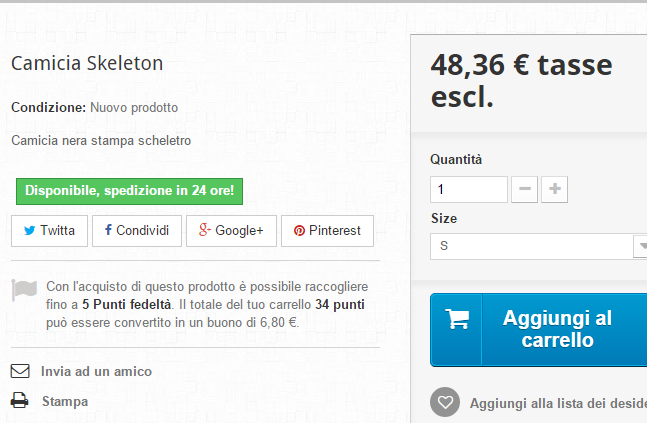Click the shopping cart icon on the blue button
This screenshot has width=647, height=424.
pos(457,320)
